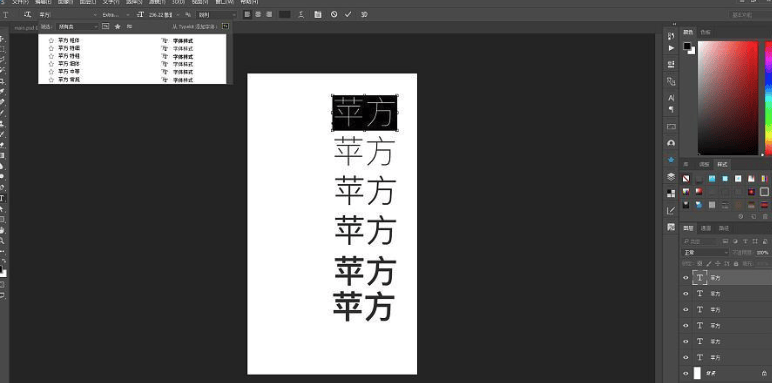Viewport: 772px width, 383px height.
Task: Open the stacked layers panel icon
Action: (x=671, y=177)
